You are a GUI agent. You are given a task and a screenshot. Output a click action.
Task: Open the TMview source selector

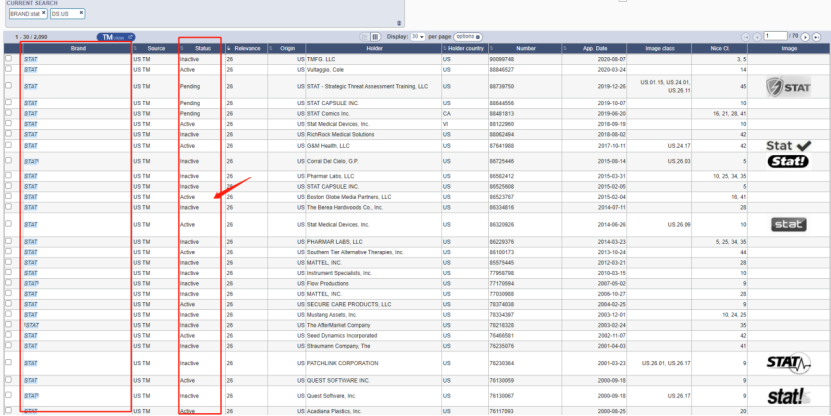(x=116, y=37)
